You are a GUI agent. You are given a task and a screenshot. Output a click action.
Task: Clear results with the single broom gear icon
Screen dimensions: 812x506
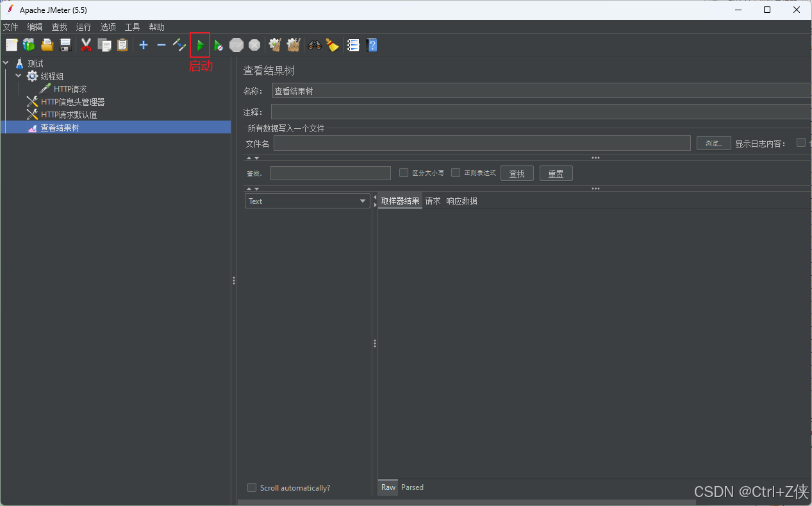coord(275,45)
